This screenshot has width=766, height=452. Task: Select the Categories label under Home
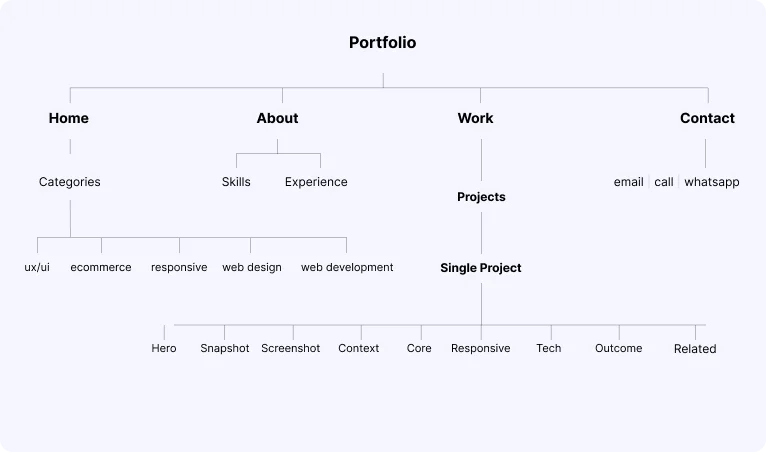70,182
